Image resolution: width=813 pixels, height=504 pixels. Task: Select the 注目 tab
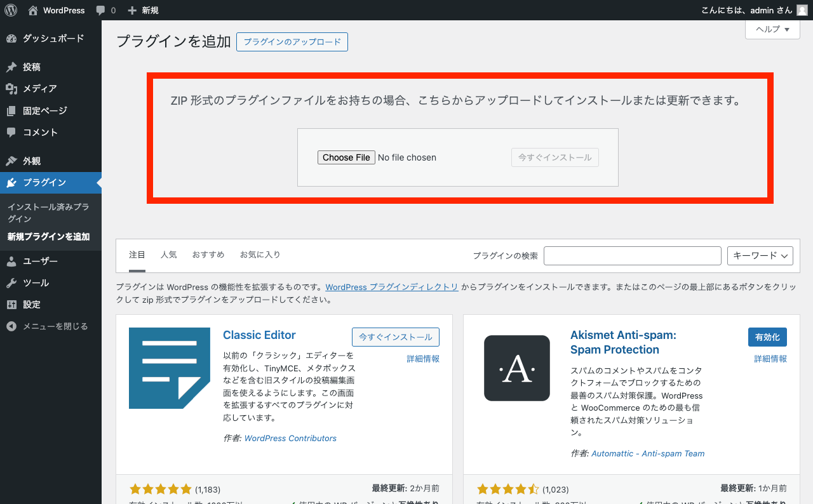(x=137, y=255)
